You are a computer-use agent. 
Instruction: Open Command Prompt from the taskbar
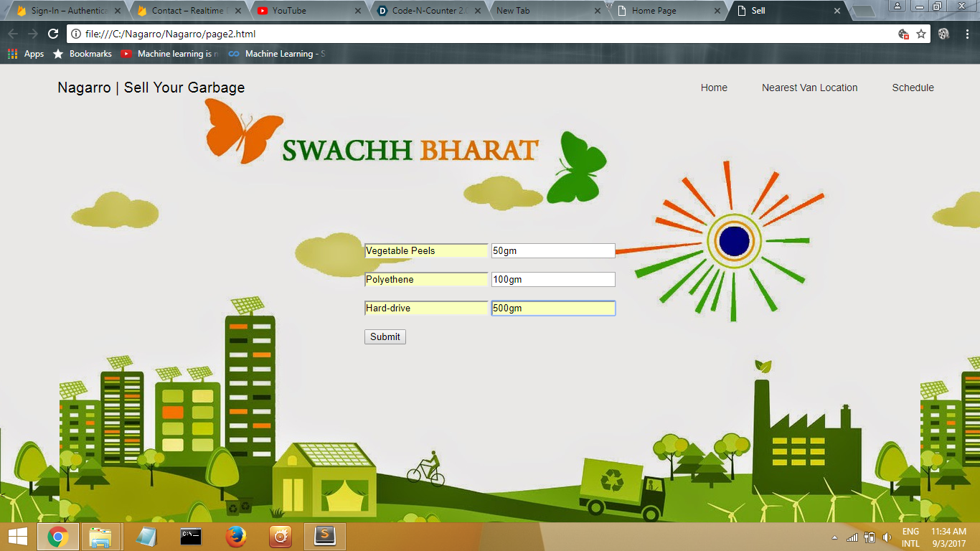191,536
